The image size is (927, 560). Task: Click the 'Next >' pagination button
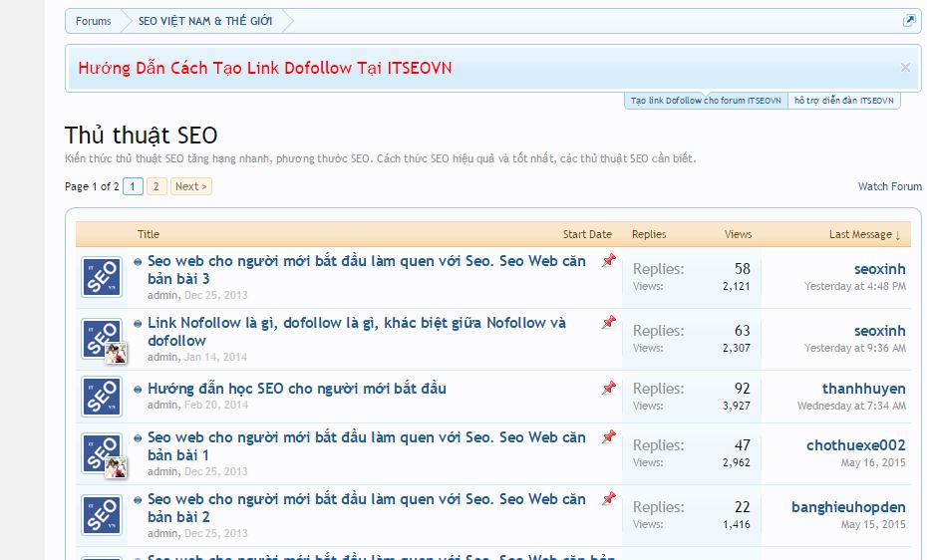191,186
